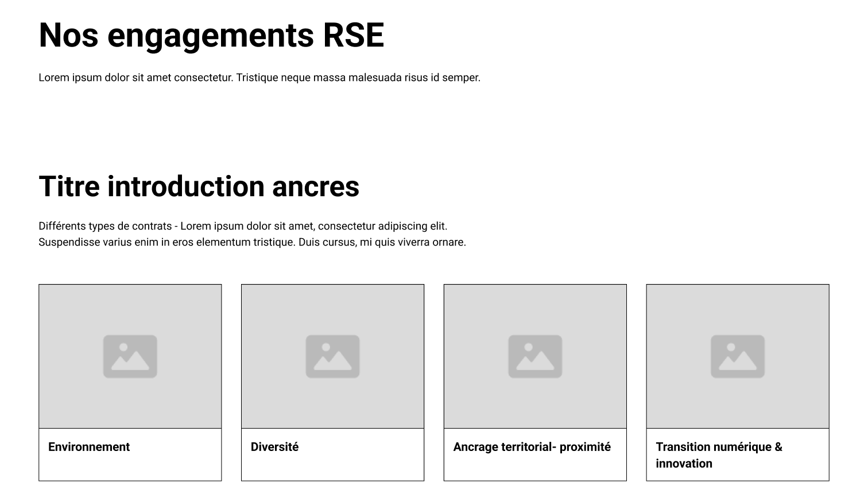Click the word 'RSE' in the main title
The height and width of the screenshot is (490, 868).
click(x=354, y=35)
